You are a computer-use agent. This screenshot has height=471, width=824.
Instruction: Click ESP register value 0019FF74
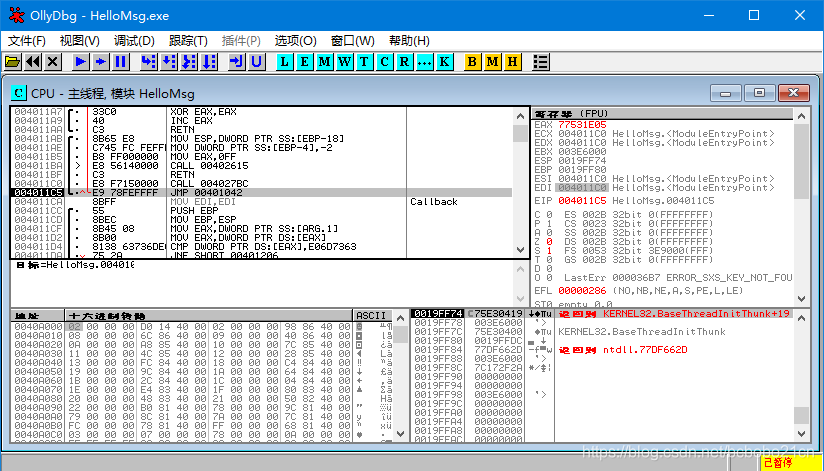pyautogui.click(x=582, y=161)
